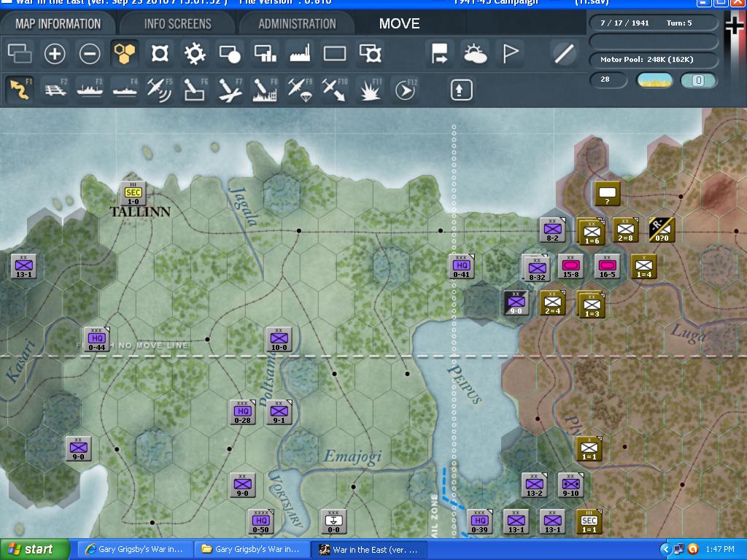Screen dimensions: 747x560
Task: Select the F1 move mode icon
Action: coord(20,89)
